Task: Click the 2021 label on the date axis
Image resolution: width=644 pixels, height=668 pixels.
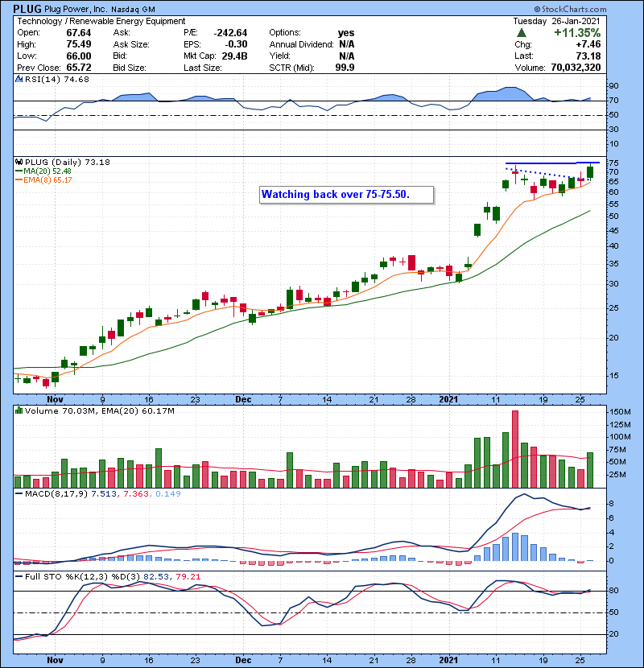Action: (x=448, y=399)
